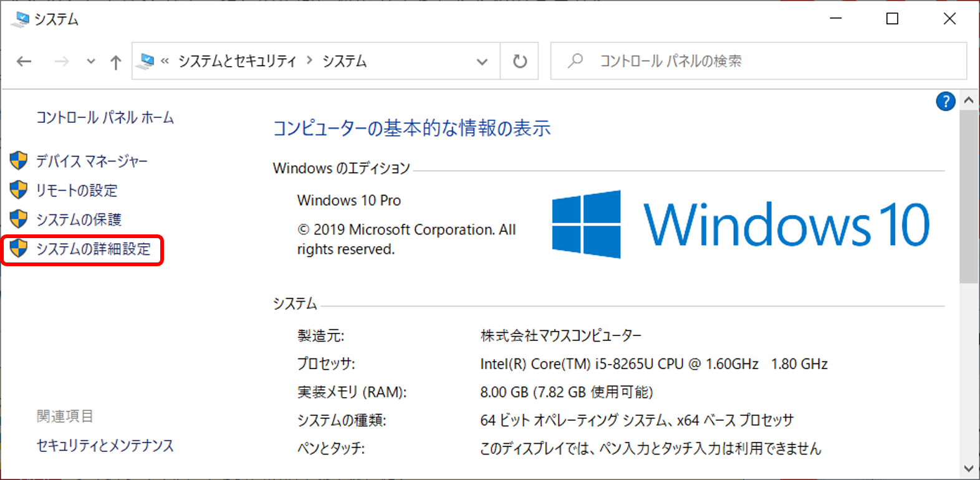Click the shield icon beside システムの保護
The height and width of the screenshot is (480, 980).
(x=19, y=219)
